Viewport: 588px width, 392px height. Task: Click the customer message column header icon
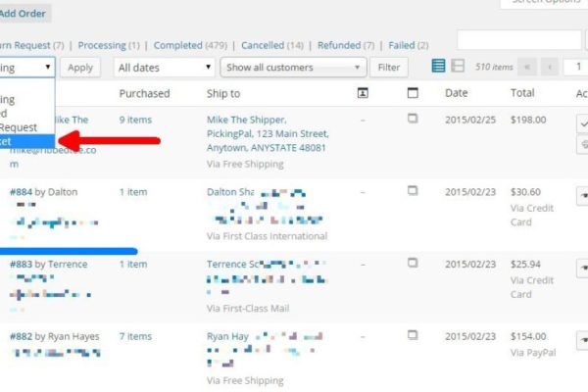[x=363, y=93]
